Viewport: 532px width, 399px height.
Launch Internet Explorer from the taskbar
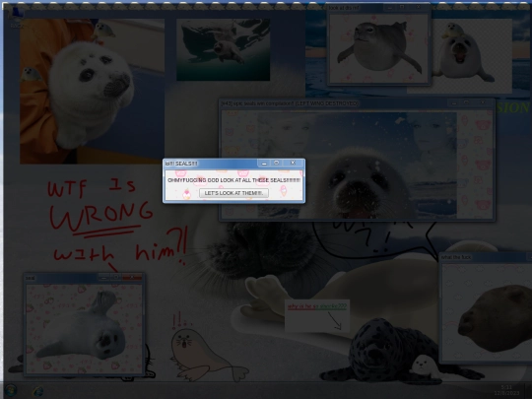click(x=37, y=391)
